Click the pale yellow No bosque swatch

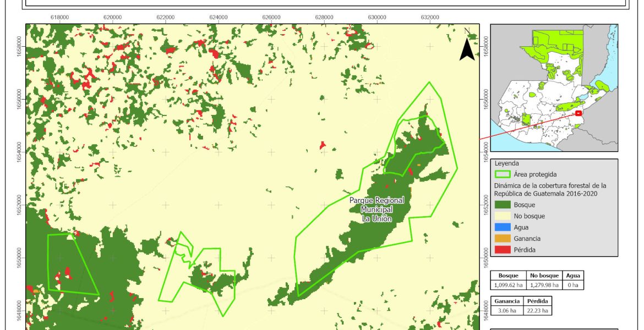[x=503, y=216]
